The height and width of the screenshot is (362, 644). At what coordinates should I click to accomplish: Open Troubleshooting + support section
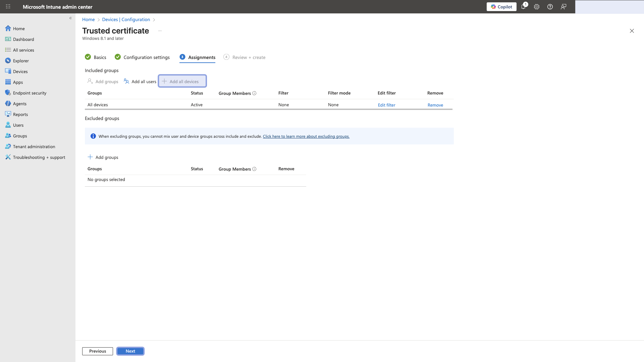(x=39, y=157)
